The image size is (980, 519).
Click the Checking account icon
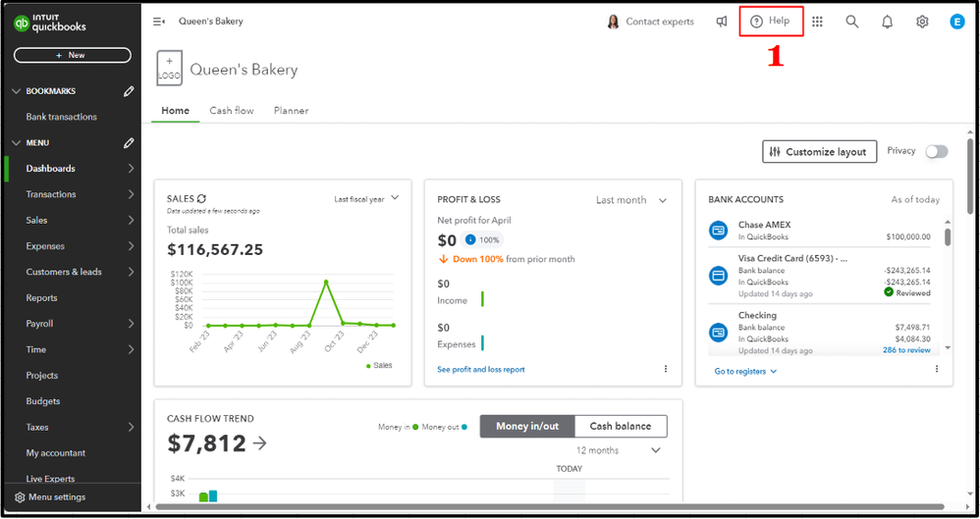[x=718, y=333]
